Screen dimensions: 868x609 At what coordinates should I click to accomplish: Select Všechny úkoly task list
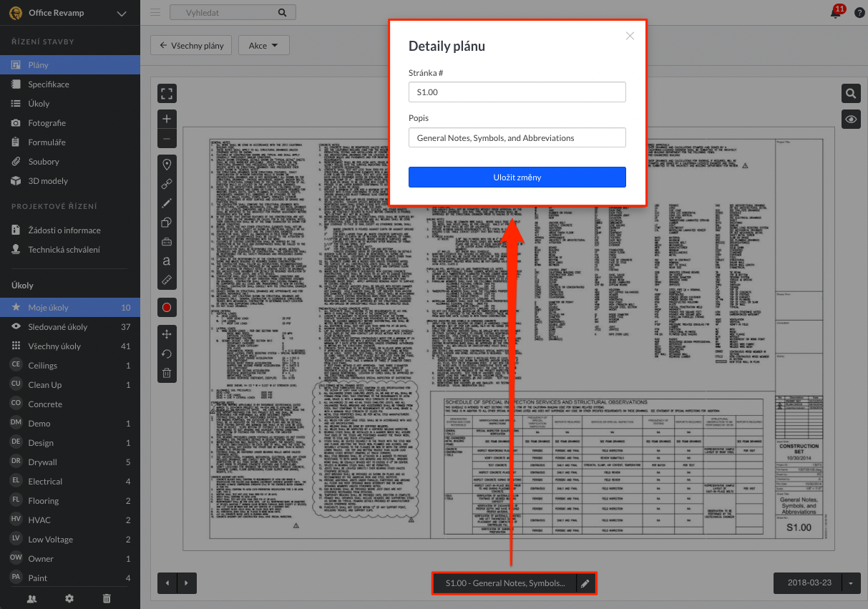point(70,346)
